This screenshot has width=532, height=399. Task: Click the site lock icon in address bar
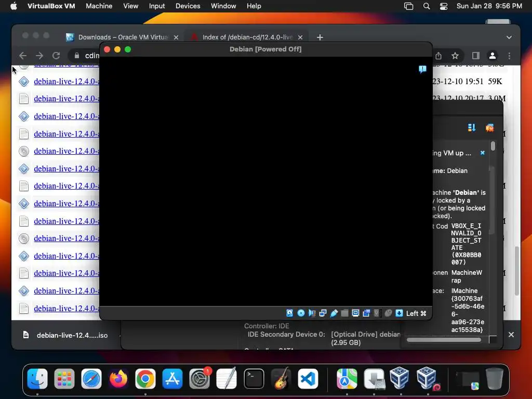77,56
